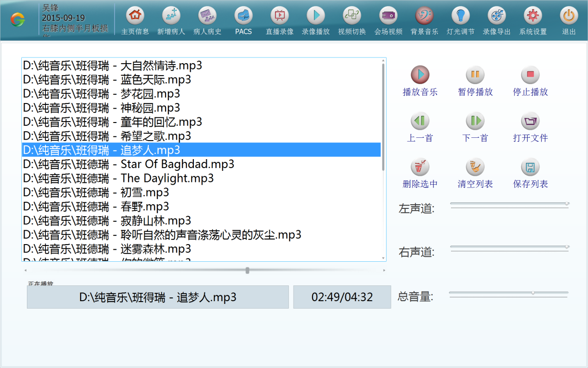This screenshot has width=588, height=368.
Task: Select 班德瑞 - 春野.mp3 in playlist
Action: [x=201, y=207]
